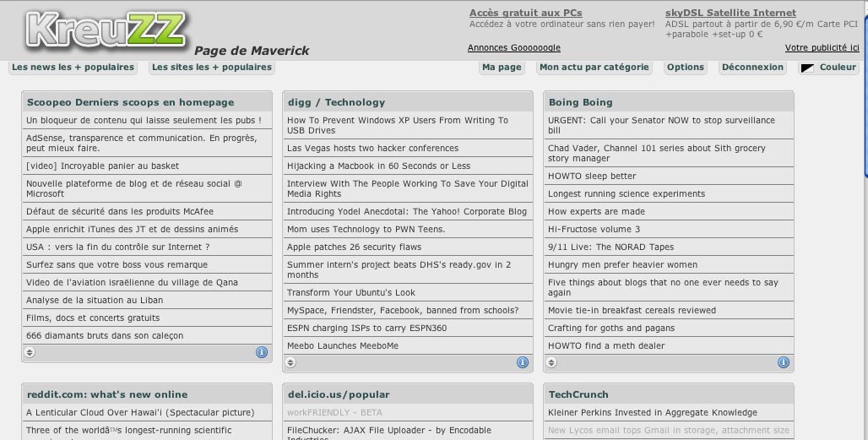The image size is (868, 440).
Task: Open Mon actu par catégorie
Action: point(594,67)
